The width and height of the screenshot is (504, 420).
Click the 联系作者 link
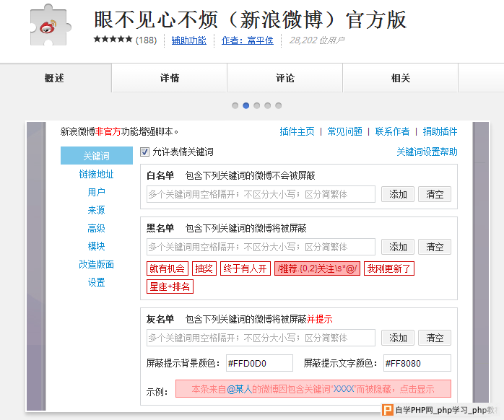coord(392,131)
